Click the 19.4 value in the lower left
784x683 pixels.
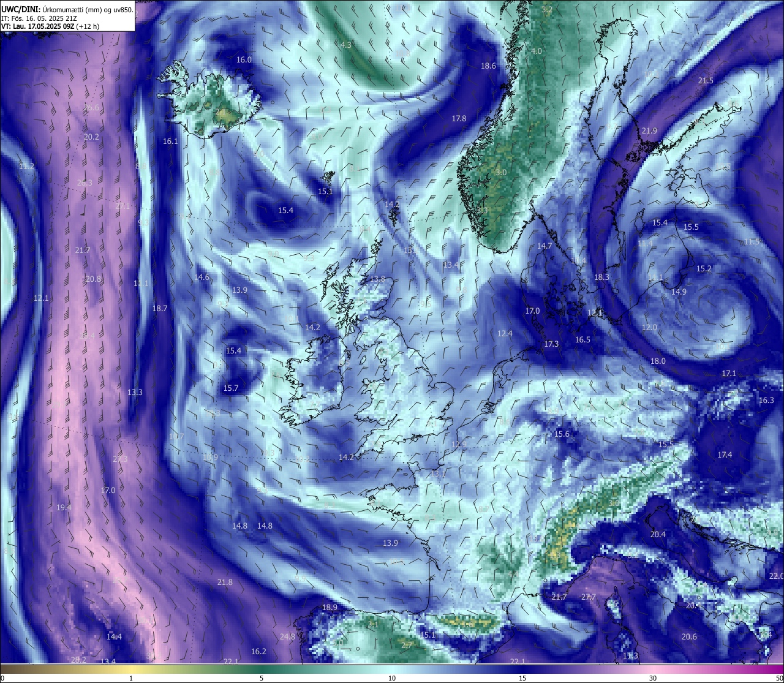pyautogui.click(x=64, y=507)
